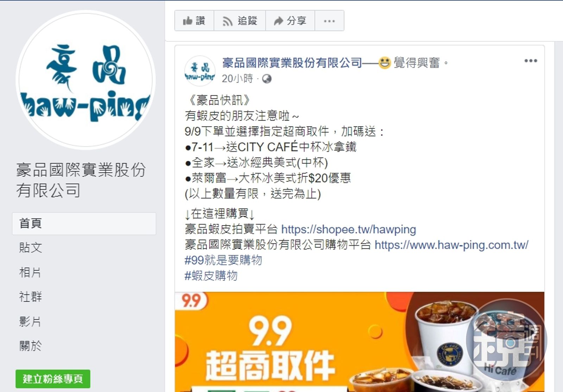
Task: Open the 關於 section
Action: click(x=31, y=346)
